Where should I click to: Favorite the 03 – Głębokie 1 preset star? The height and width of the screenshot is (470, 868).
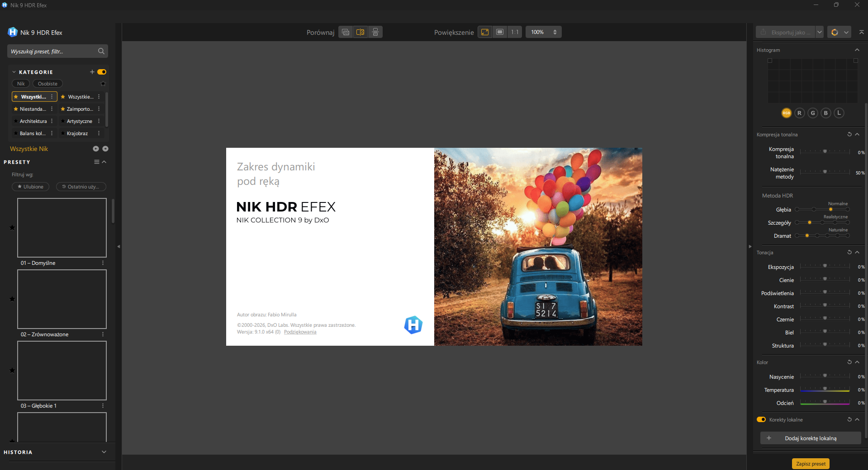pos(12,370)
